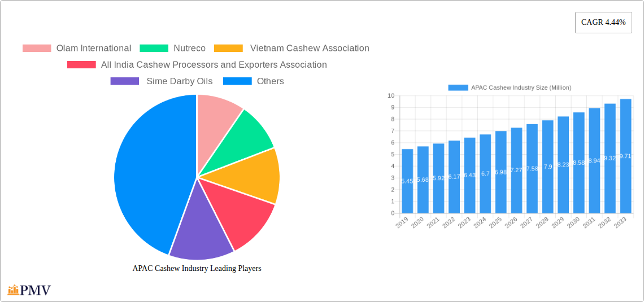Viewport: 644px width, 302px height.
Task: Click the 5 y-axis tick label
Action: pyautogui.click(x=393, y=154)
